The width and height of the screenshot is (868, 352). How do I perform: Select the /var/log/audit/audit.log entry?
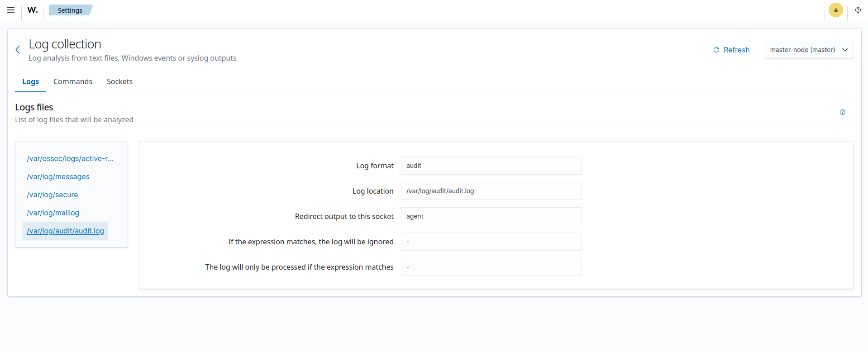[65, 231]
